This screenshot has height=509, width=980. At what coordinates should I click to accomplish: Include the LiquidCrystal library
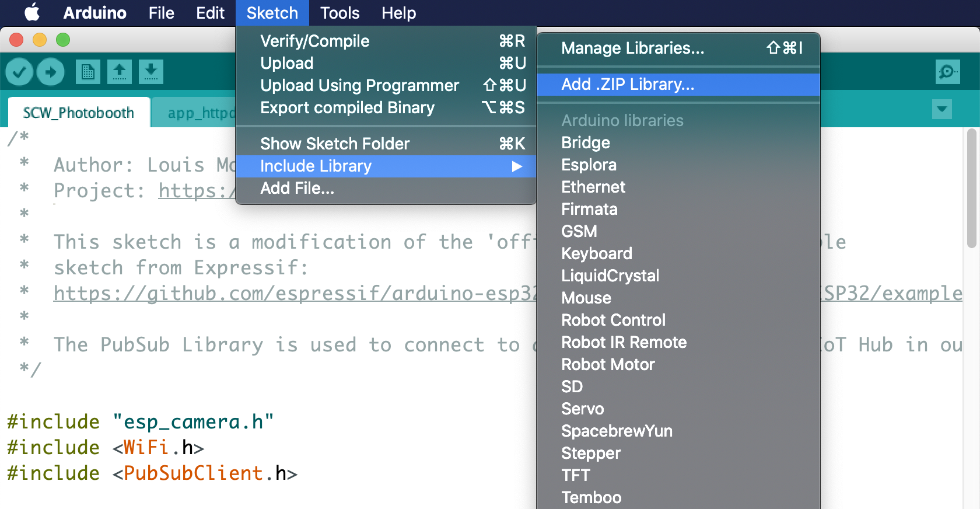pos(678,276)
